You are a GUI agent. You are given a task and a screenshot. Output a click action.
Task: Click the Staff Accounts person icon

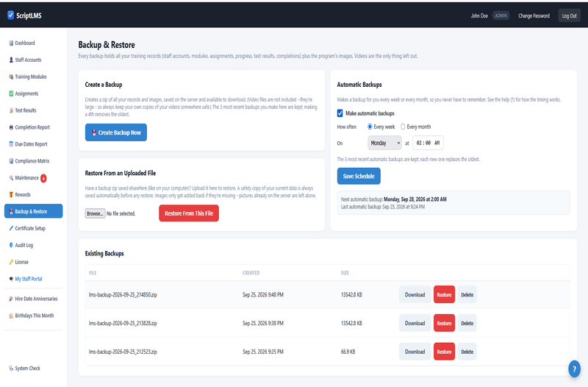[11, 60]
